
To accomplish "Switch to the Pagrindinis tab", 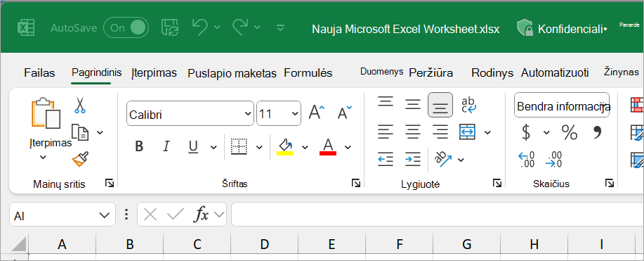I will 96,72.
